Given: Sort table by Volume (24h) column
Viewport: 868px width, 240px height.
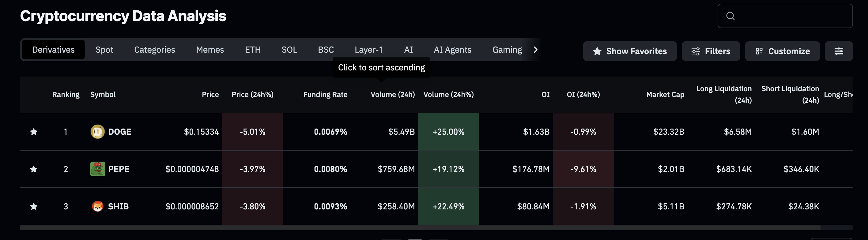Looking at the screenshot, I should coord(392,95).
